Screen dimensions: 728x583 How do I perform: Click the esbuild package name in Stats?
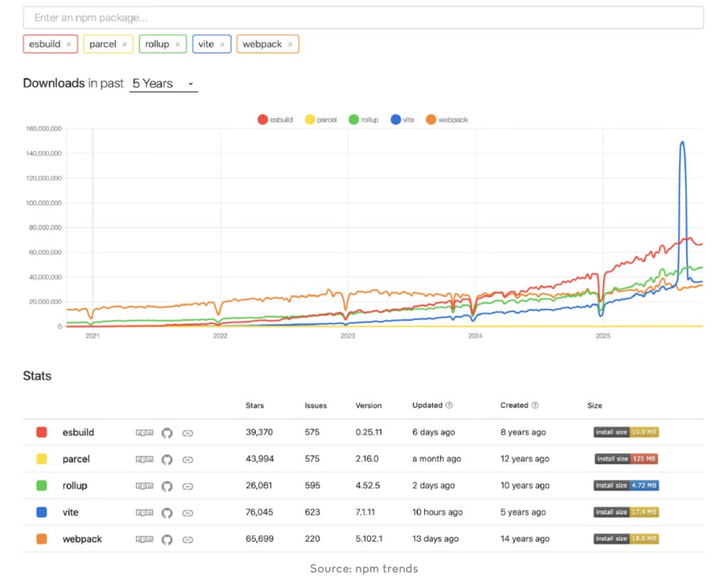(78, 432)
